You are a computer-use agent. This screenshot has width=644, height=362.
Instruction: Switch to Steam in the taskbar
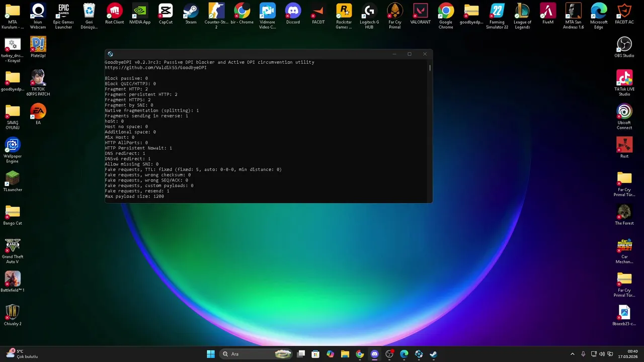click(x=433, y=354)
